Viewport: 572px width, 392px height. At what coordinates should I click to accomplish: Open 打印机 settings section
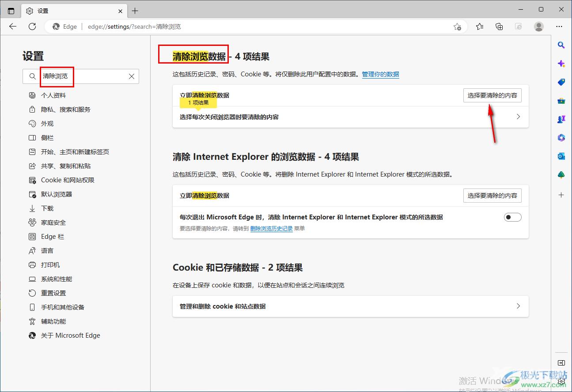pos(50,265)
